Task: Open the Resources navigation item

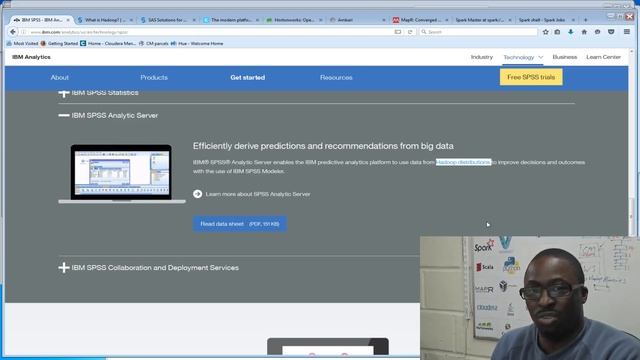Action: [336, 77]
